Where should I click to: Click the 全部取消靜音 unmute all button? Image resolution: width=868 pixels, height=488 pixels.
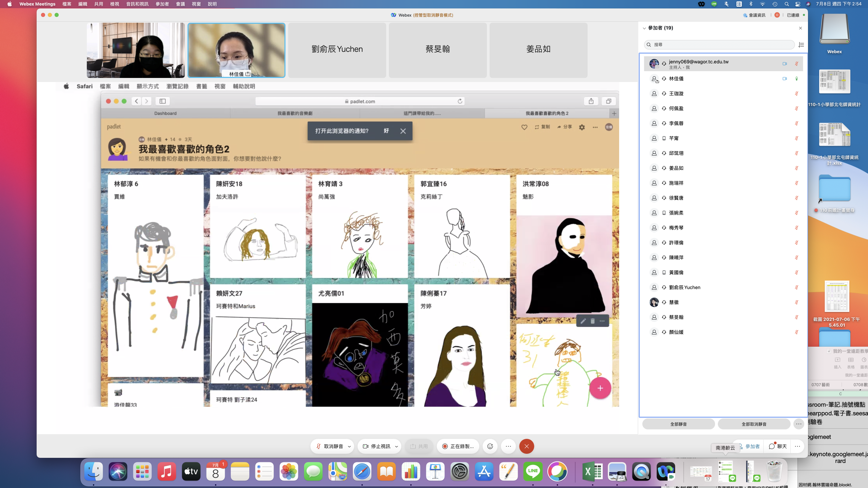tap(754, 424)
